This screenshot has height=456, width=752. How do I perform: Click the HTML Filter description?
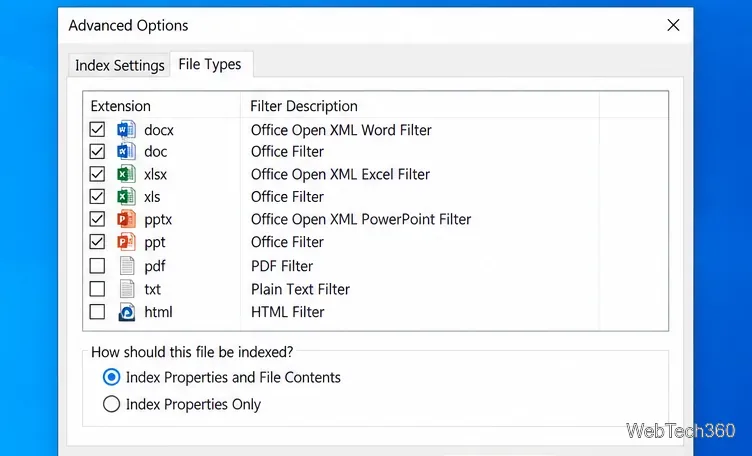tap(287, 312)
